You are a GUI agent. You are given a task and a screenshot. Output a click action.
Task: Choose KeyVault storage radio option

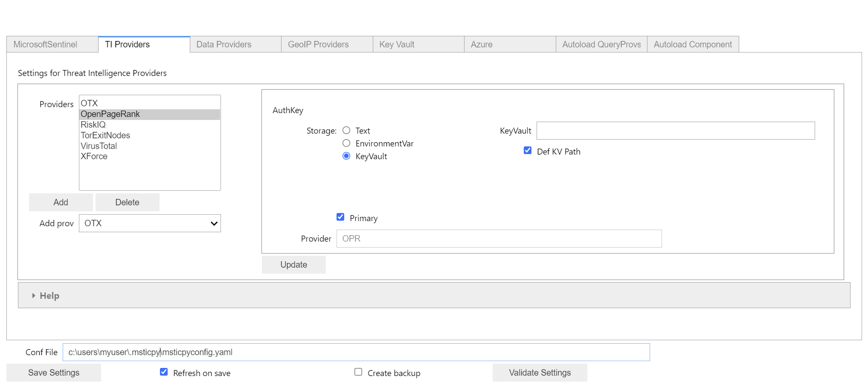346,156
